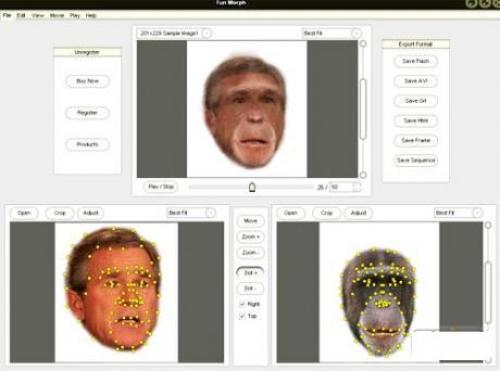
Task: Click the morph frame slider thumb
Action: pyautogui.click(x=252, y=187)
